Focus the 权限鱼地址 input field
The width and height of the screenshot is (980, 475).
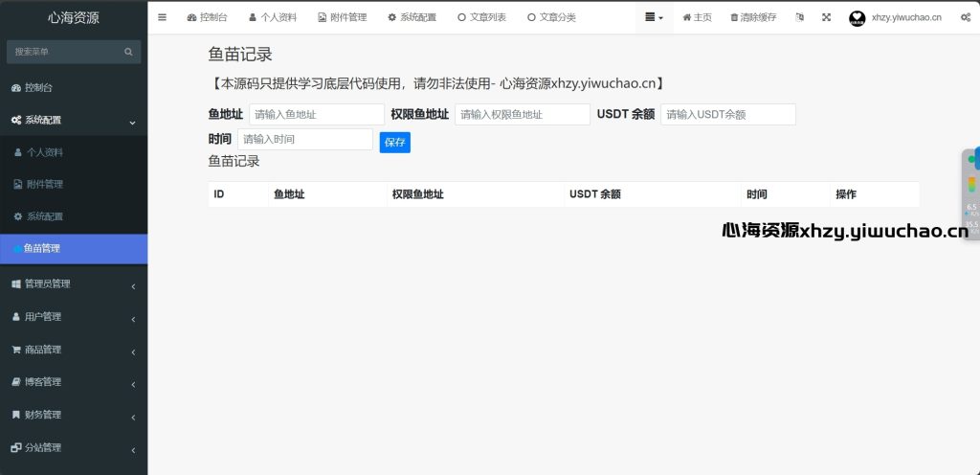click(x=523, y=114)
